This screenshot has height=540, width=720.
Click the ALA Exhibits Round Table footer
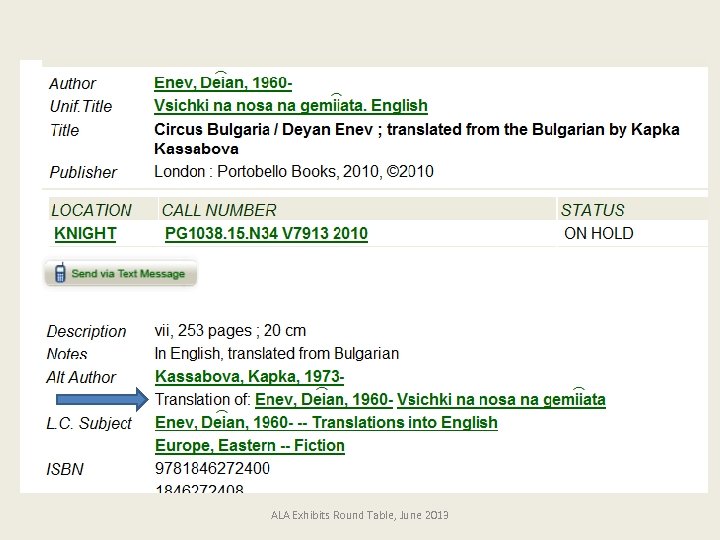click(360, 514)
